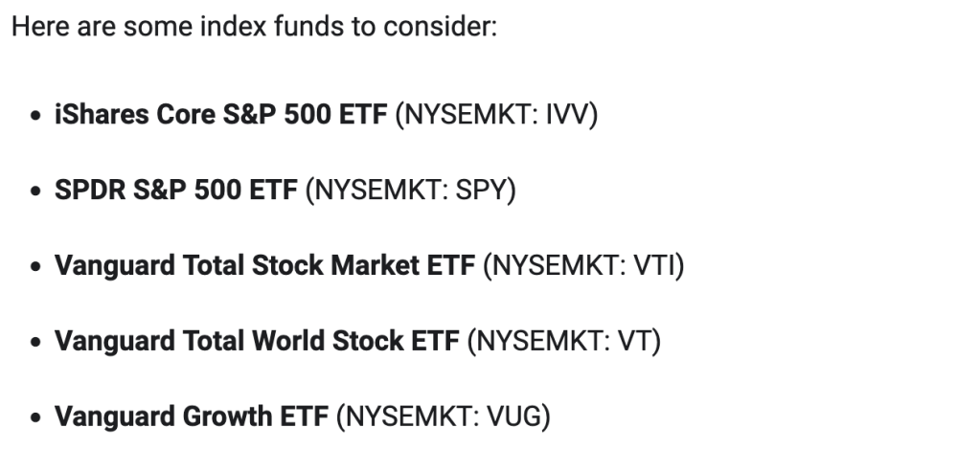Viewport: 980px width, 450px height.
Task: Select the SPDR S&P 500 ETF name
Action: pyautogui.click(x=175, y=191)
